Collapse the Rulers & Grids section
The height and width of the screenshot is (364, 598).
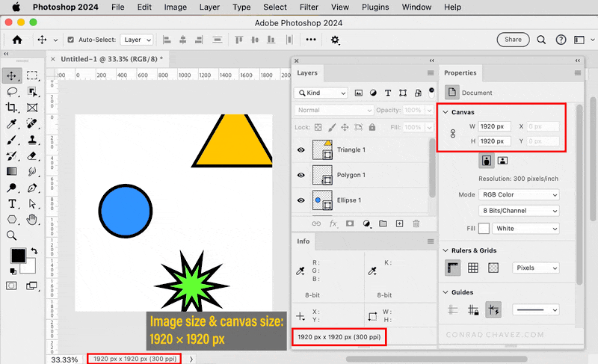[x=445, y=250]
